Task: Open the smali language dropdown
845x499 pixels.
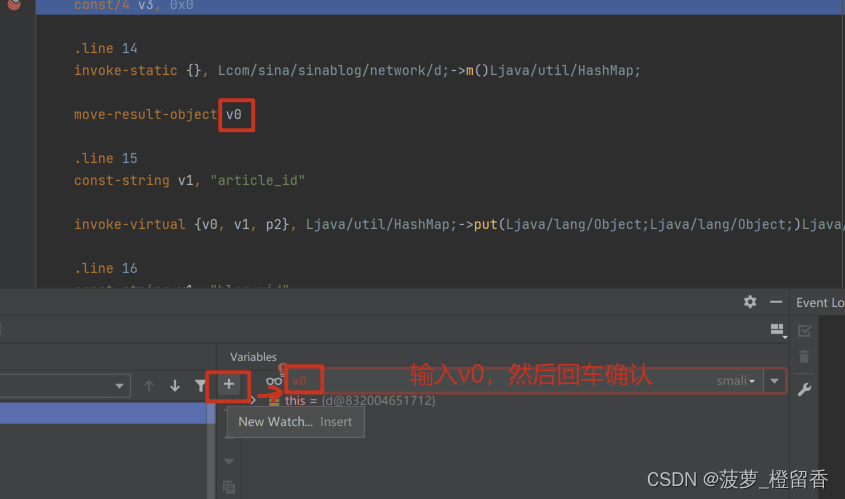Action: pyautogui.click(x=736, y=381)
